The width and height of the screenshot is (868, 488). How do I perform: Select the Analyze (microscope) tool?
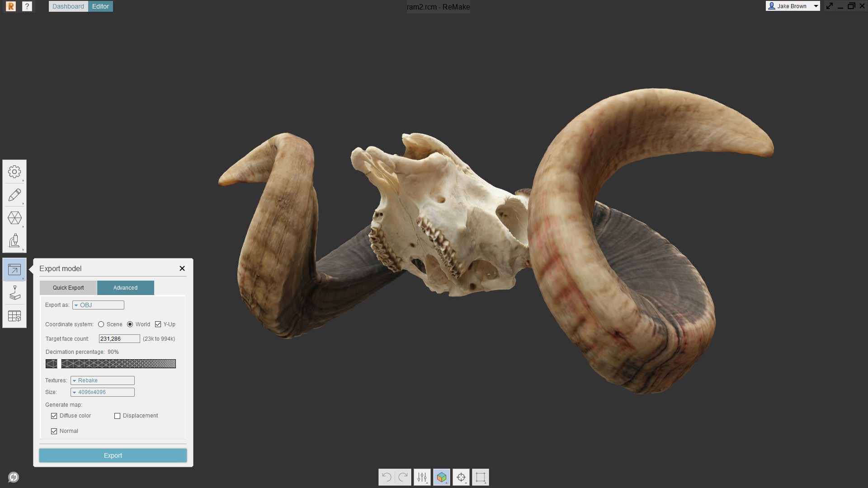pos(14,241)
